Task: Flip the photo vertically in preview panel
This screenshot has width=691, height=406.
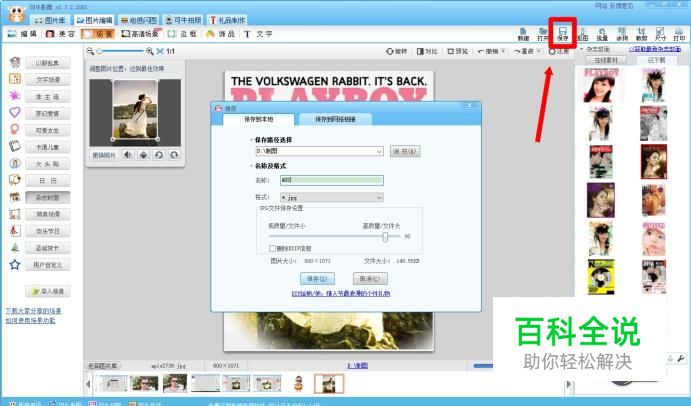Action: click(x=143, y=155)
